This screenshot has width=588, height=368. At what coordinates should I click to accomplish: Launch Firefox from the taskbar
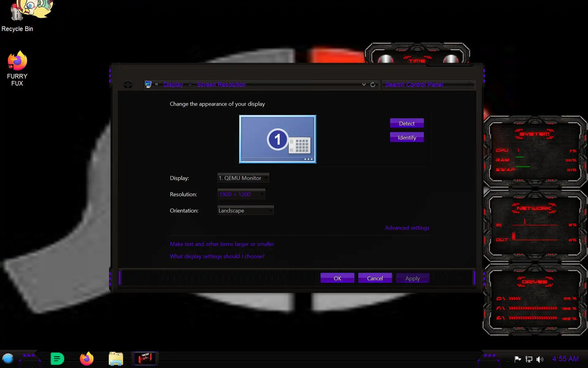[87, 358]
